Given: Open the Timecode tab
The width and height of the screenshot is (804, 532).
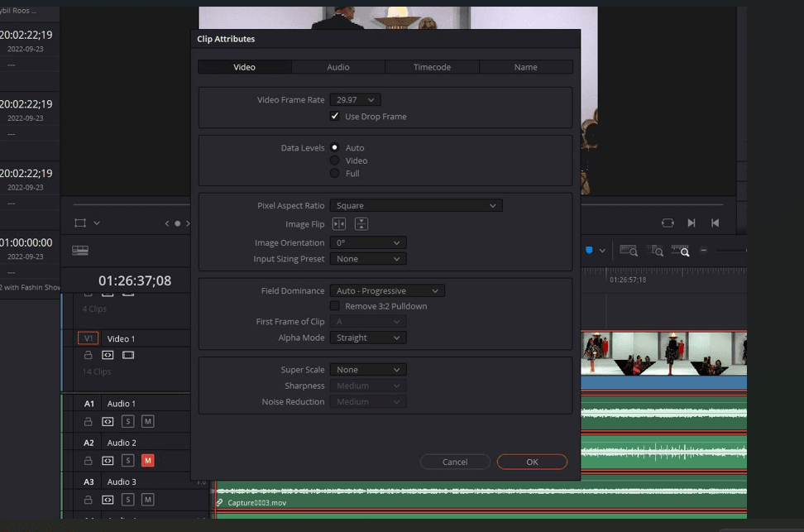Looking at the screenshot, I should (x=432, y=67).
